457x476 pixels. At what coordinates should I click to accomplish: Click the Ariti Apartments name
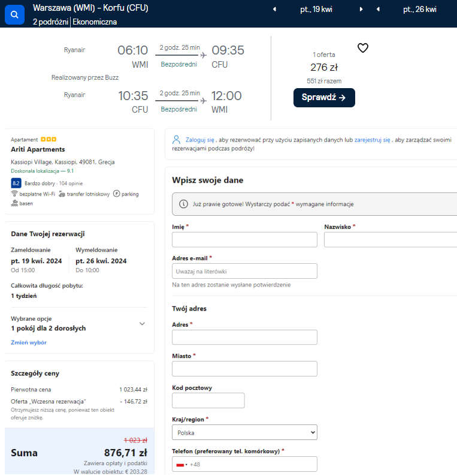pos(38,149)
